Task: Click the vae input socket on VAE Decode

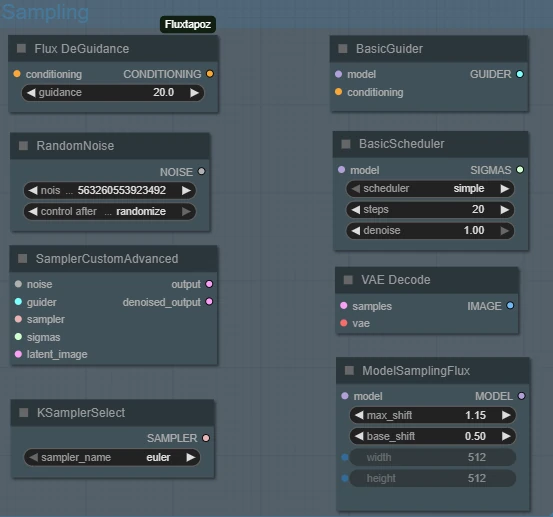Action: point(344,323)
